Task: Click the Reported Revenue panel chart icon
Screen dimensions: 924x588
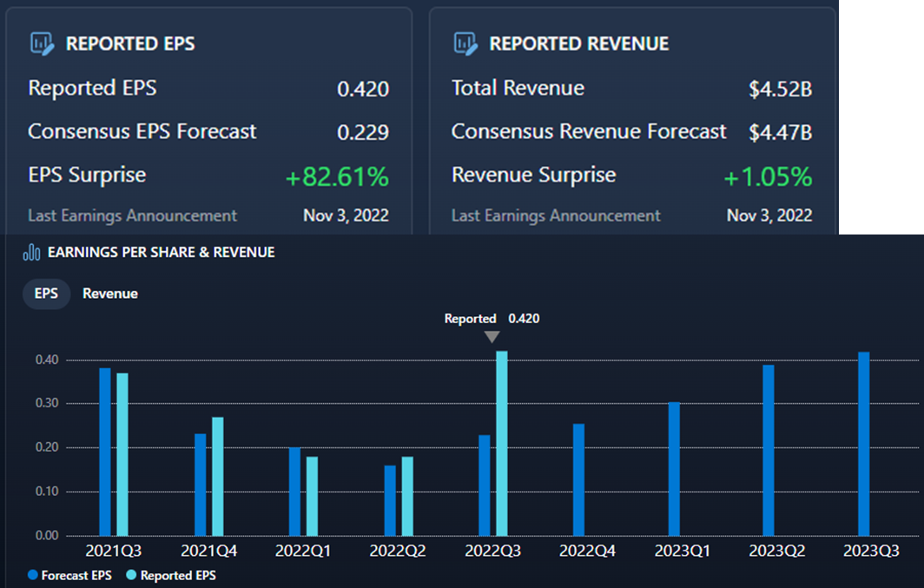Action: tap(466, 43)
